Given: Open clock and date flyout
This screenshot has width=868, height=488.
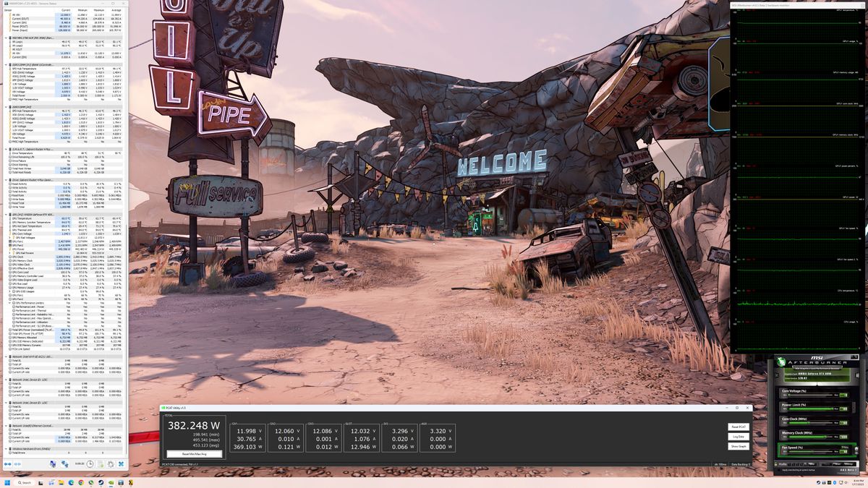Looking at the screenshot, I should [858, 483].
